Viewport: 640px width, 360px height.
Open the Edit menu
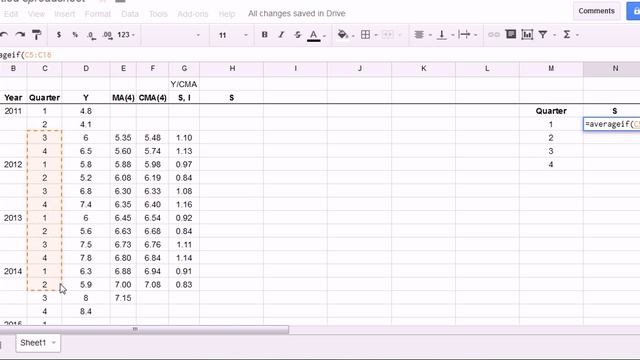click(x=11, y=14)
